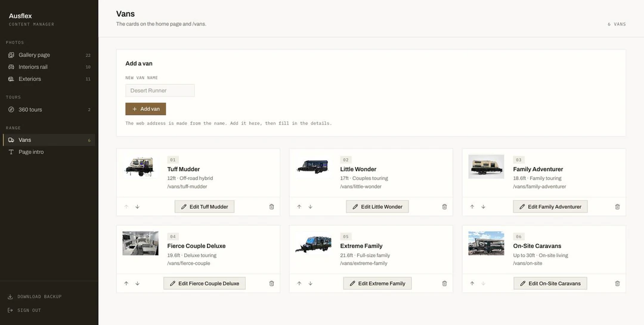
Task: Click the Ausflex logo text
Action: pos(20,16)
